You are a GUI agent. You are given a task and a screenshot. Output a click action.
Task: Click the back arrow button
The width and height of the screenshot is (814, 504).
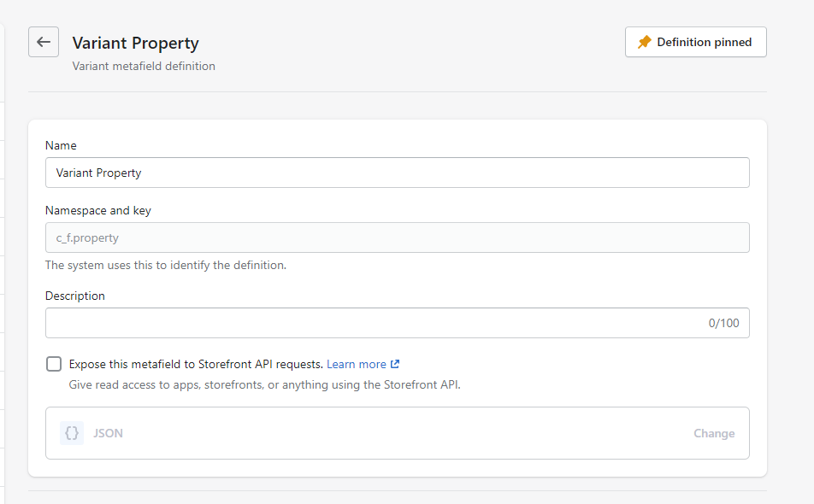coord(44,42)
